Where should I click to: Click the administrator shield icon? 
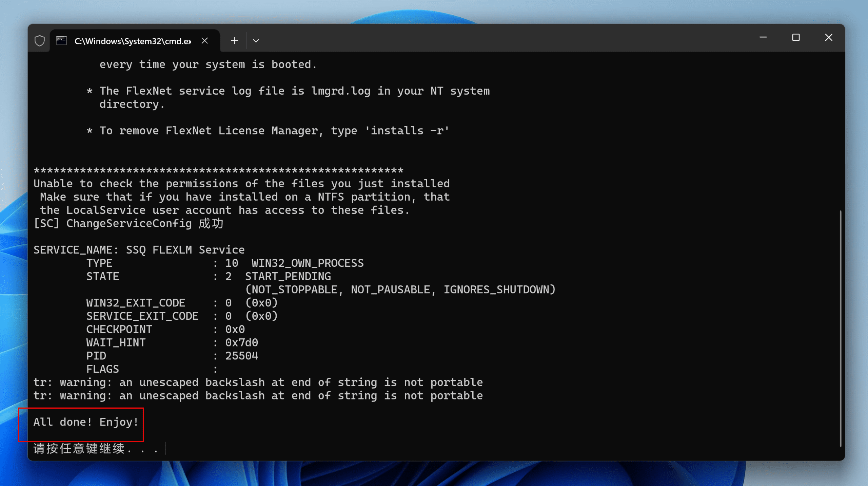40,41
